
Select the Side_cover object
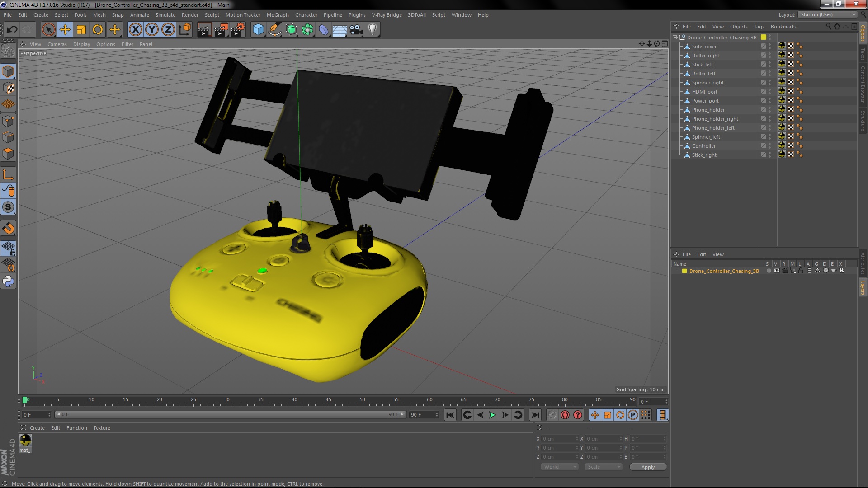704,47
